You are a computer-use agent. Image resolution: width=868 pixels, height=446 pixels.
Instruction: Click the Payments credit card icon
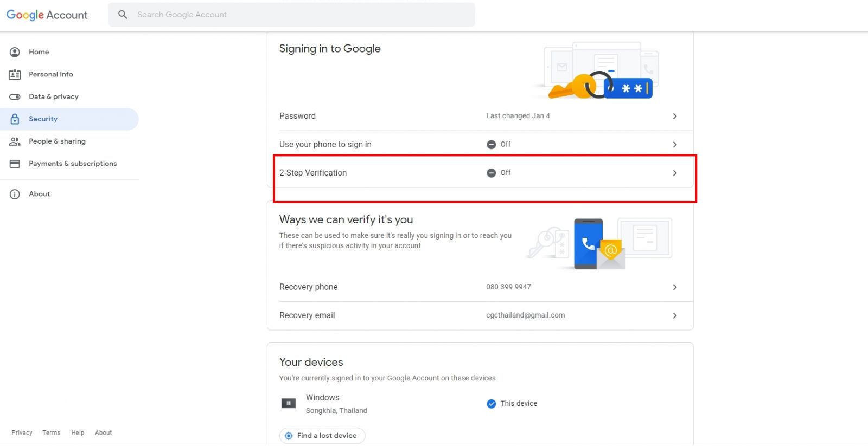point(15,164)
